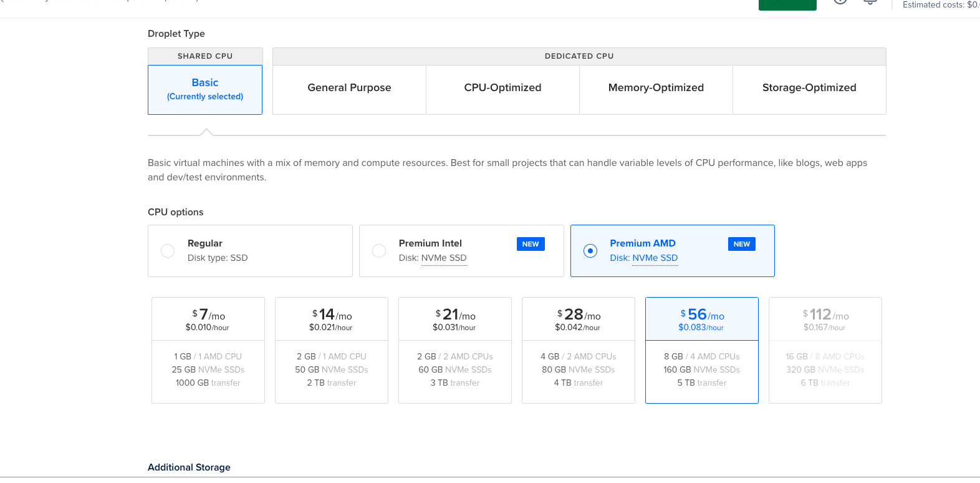Click the NEW badge on Premium Intel

(x=531, y=244)
